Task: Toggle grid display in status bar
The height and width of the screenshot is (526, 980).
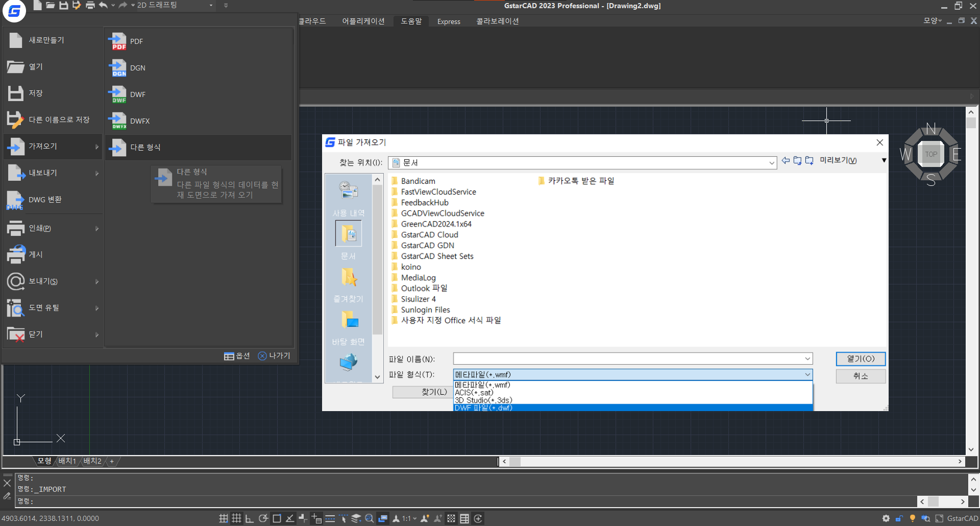Action: [236, 518]
